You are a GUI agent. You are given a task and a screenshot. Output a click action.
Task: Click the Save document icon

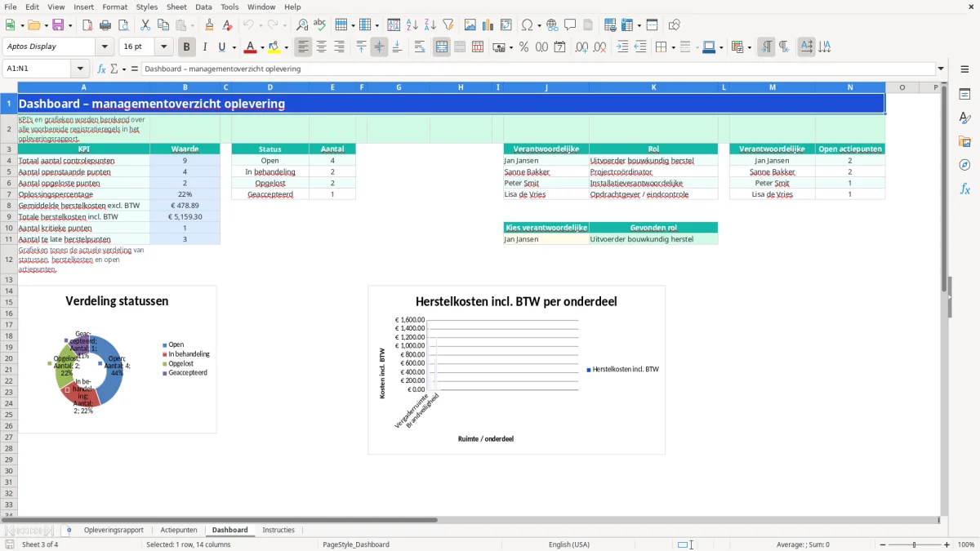point(58,25)
